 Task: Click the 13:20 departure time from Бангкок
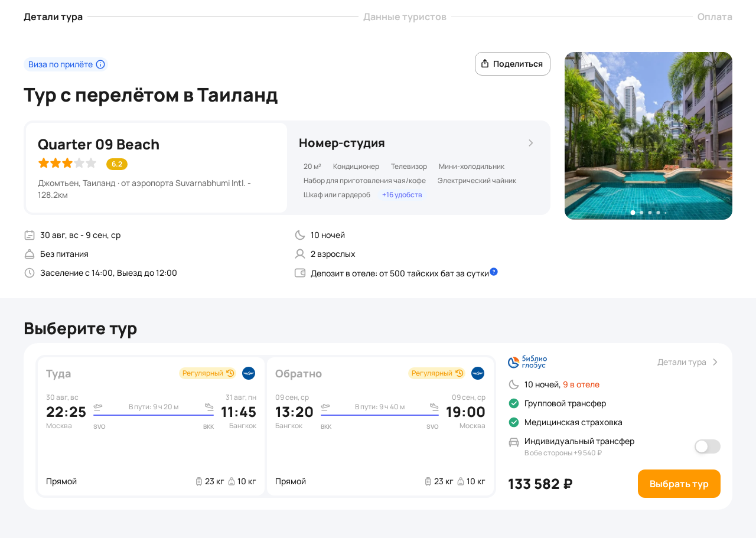pos(294,412)
